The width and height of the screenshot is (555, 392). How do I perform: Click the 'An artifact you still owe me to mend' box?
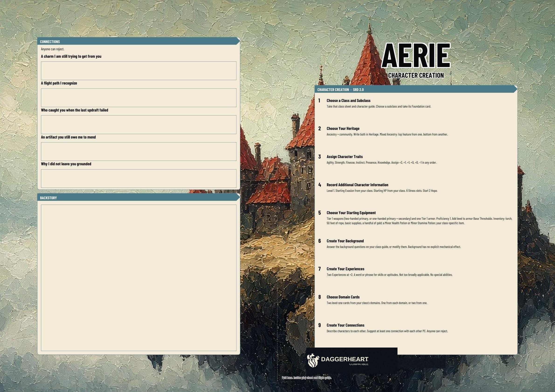pos(138,152)
